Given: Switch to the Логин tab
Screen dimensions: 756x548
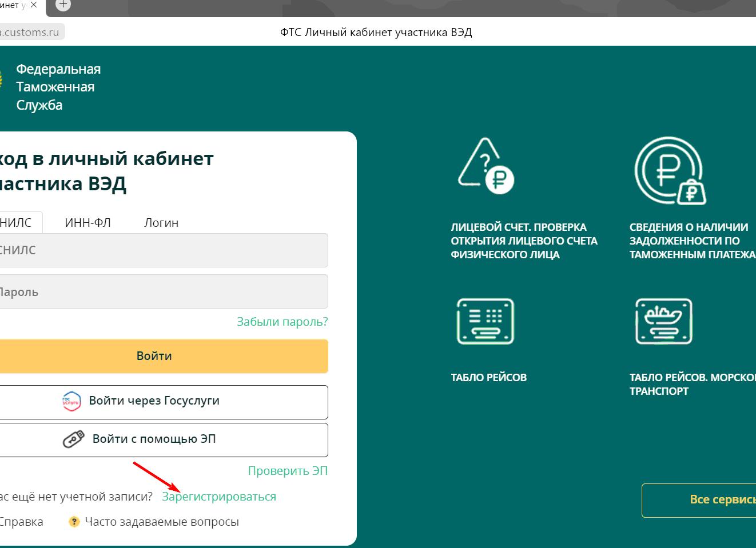Looking at the screenshot, I should [x=161, y=222].
